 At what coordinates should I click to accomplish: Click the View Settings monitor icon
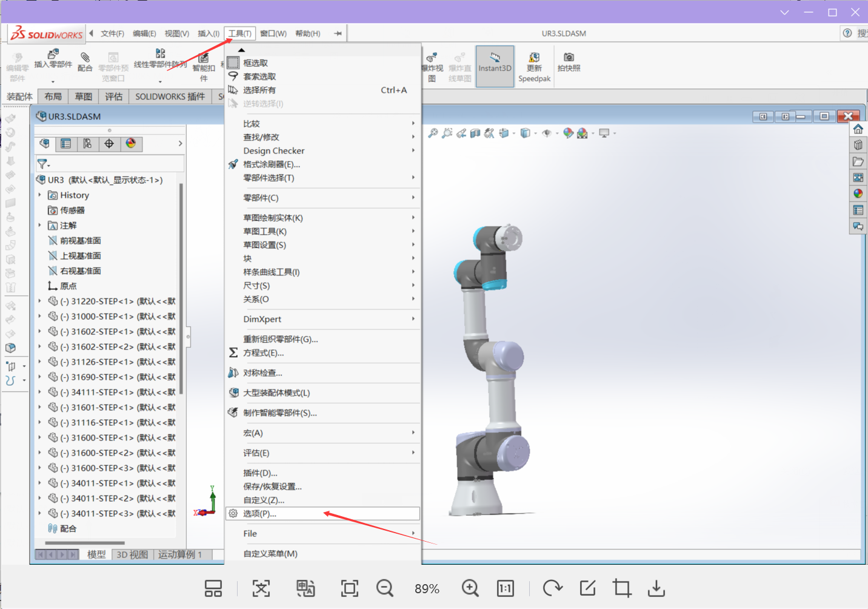604,133
